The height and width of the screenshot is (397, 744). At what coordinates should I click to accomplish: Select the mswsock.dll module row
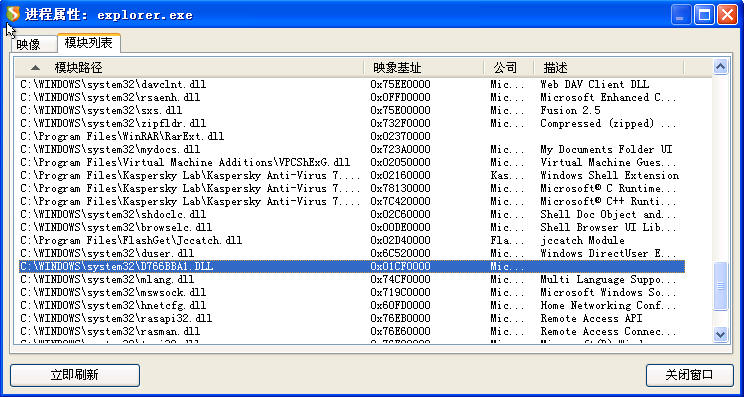point(352,293)
